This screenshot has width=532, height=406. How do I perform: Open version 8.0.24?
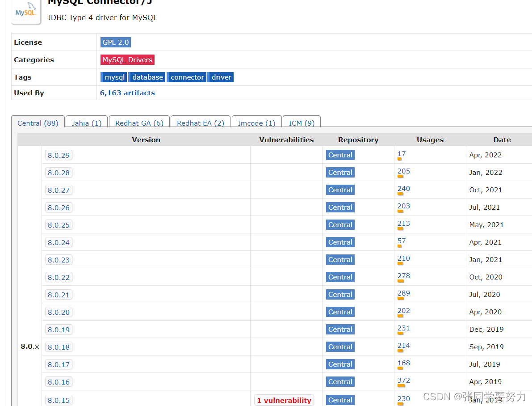(x=59, y=243)
